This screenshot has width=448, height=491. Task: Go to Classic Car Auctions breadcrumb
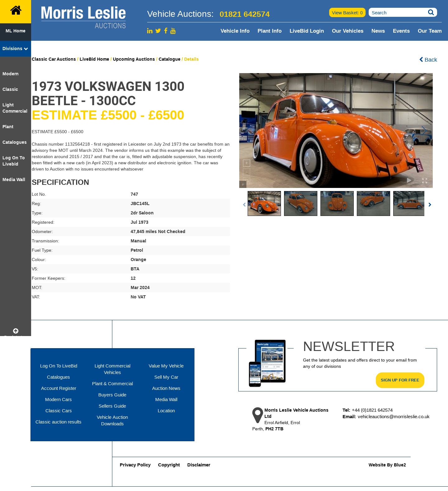coord(54,59)
